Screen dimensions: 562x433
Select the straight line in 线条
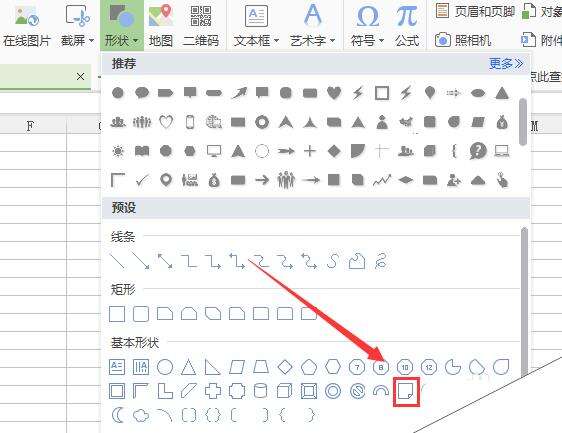coord(117,261)
